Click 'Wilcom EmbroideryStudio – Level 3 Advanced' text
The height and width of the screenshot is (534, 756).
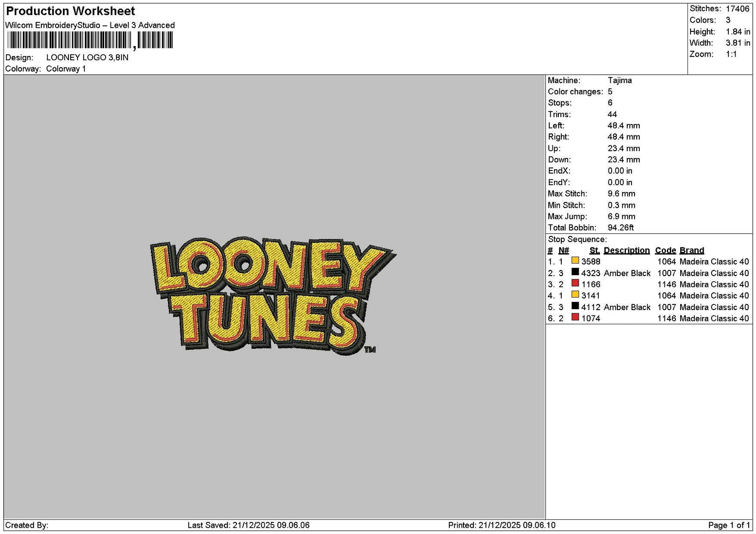coord(90,25)
